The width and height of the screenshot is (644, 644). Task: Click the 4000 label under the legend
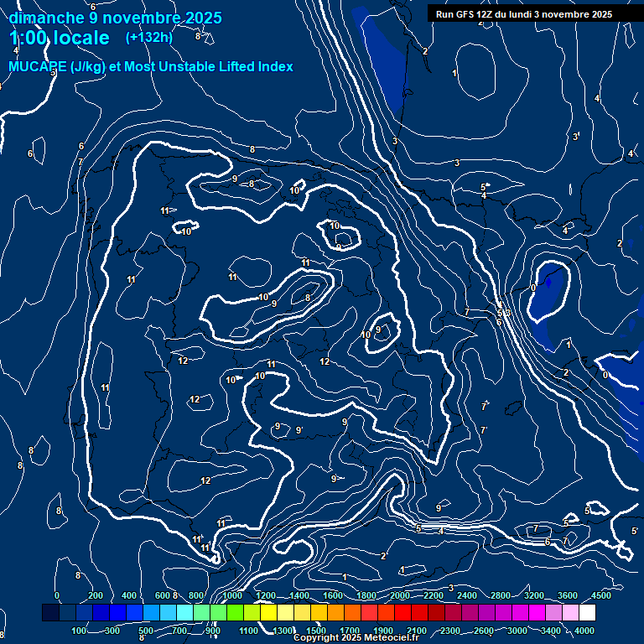(x=584, y=631)
